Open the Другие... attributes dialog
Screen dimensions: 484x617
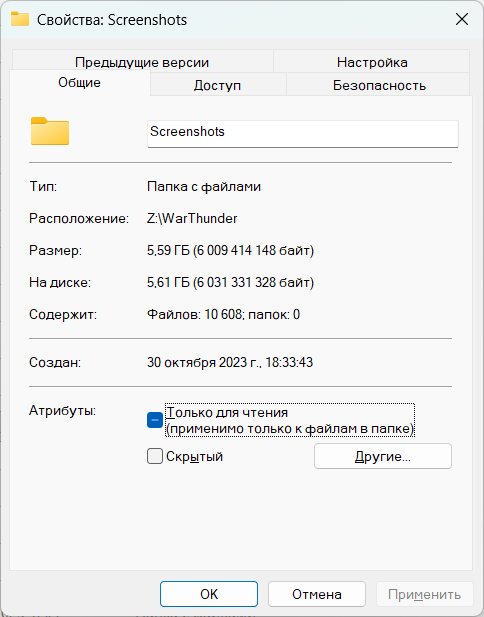pyautogui.click(x=383, y=456)
